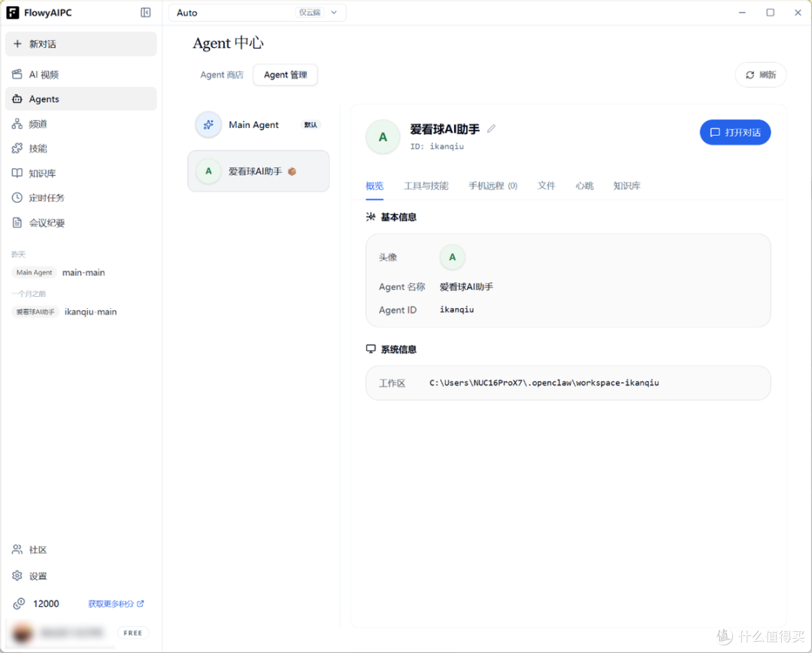Open the main-main conversation history
812x653 pixels.
pyautogui.click(x=83, y=273)
